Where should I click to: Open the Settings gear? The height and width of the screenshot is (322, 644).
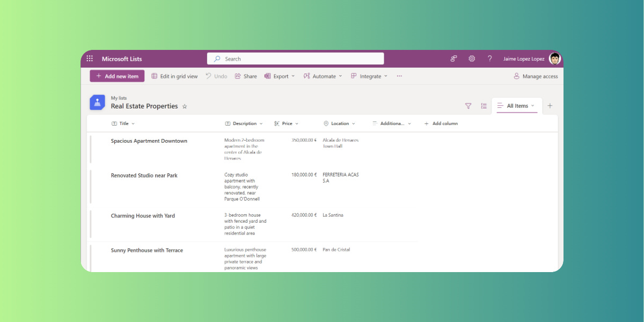(472, 58)
